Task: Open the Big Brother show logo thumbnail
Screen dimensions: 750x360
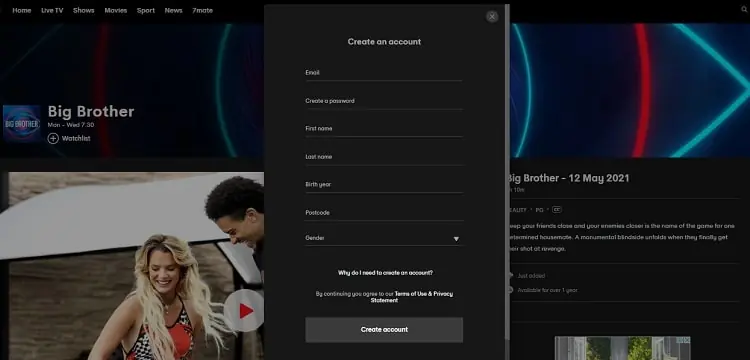Action: 22,123
